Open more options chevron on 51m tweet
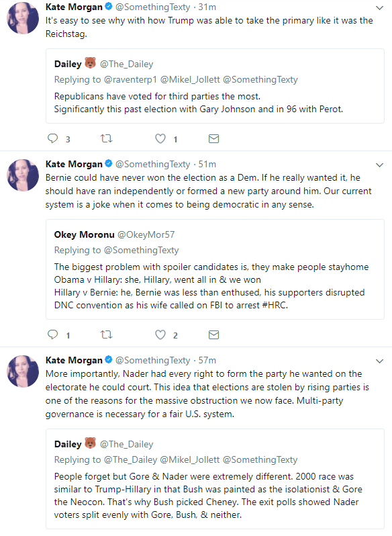This screenshot has width=392, height=536. coord(379,165)
